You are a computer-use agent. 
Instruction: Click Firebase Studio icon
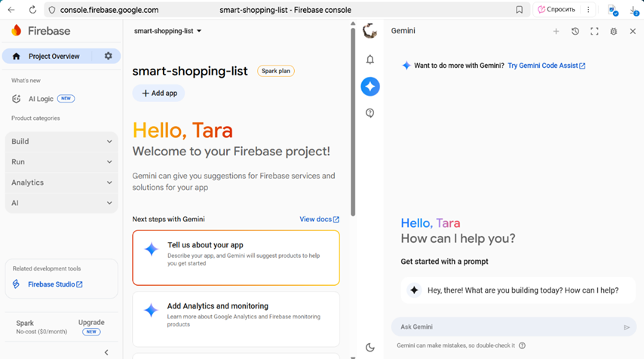pyautogui.click(x=16, y=284)
